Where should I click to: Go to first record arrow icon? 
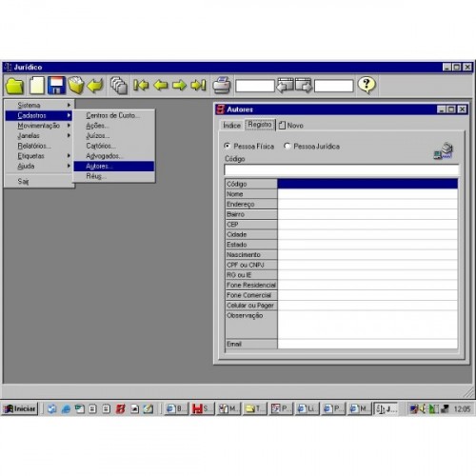pos(141,85)
